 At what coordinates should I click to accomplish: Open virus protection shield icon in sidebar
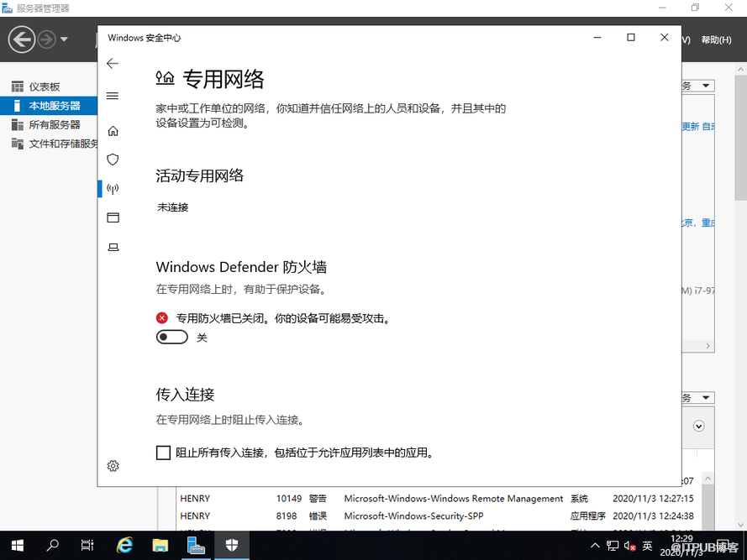click(113, 160)
